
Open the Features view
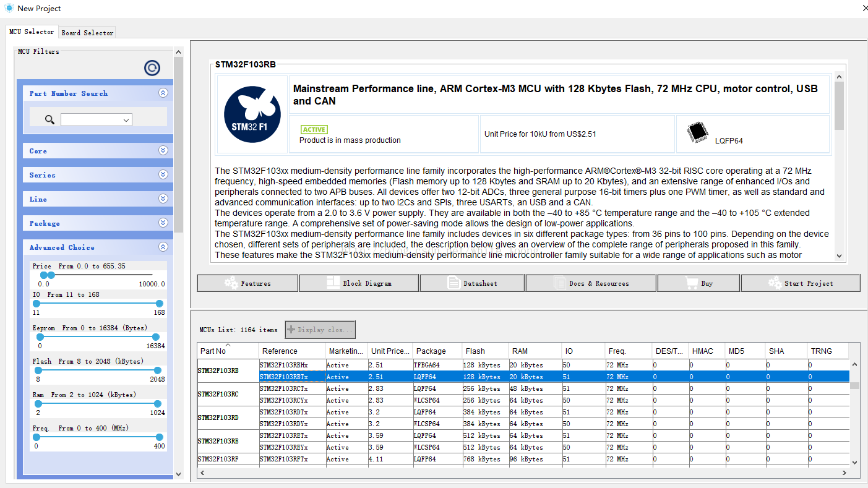point(247,283)
